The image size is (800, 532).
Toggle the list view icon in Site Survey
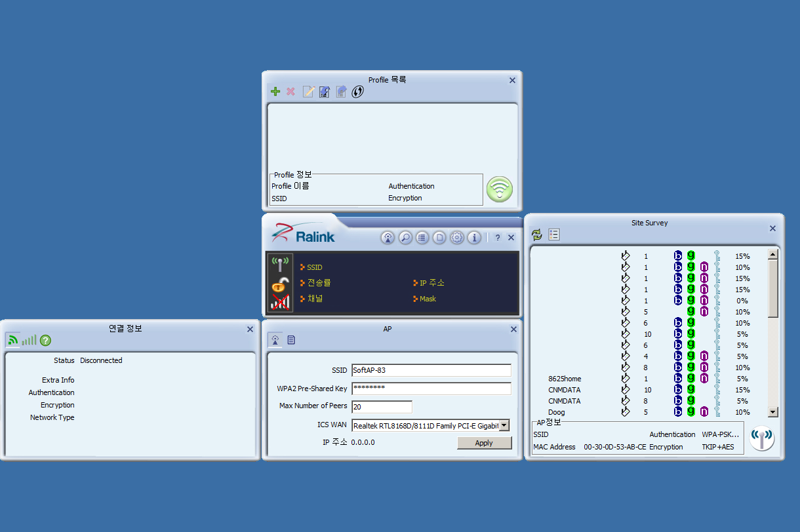pos(554,235)
